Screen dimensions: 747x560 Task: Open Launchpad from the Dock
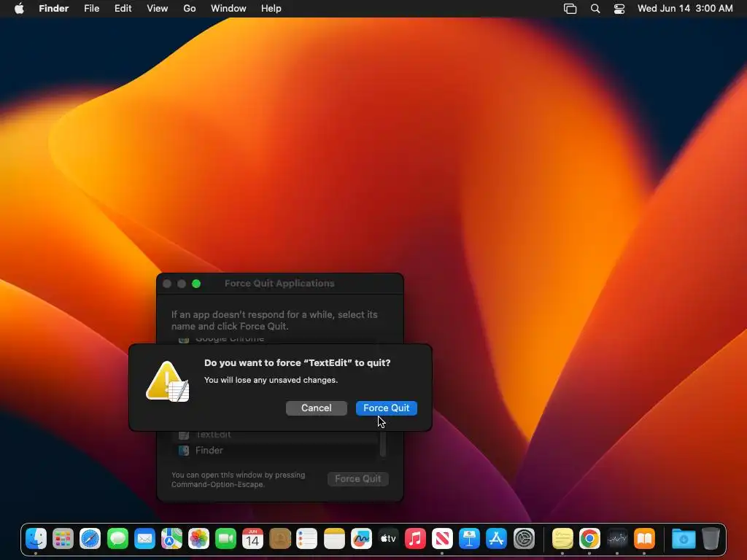(x=63, y=539)
